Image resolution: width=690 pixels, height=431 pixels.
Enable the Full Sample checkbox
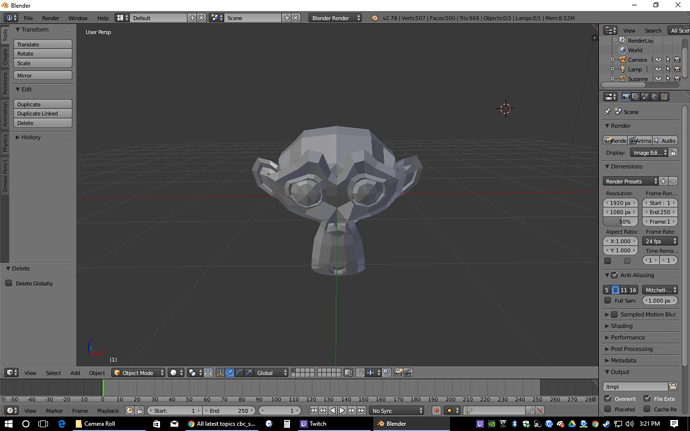(x=608, y=300)
